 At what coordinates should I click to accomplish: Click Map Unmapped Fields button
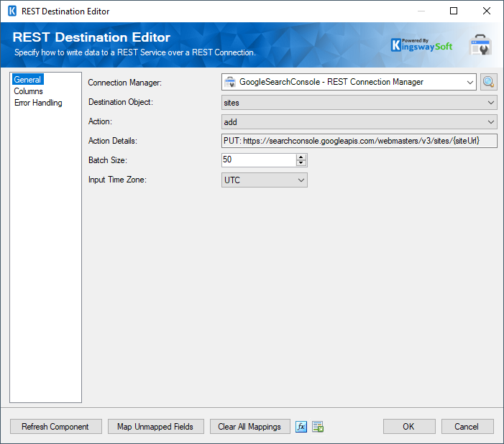click(x=156, y=427)
